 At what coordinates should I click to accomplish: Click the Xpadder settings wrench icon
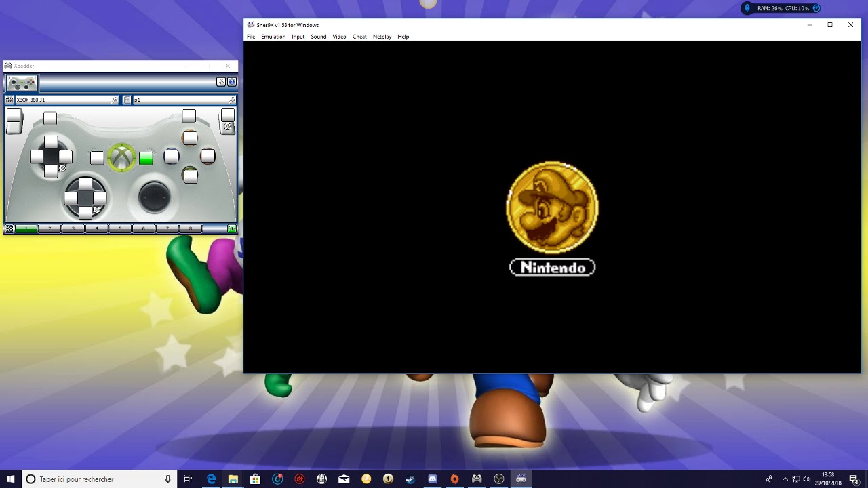click(221, 82)
